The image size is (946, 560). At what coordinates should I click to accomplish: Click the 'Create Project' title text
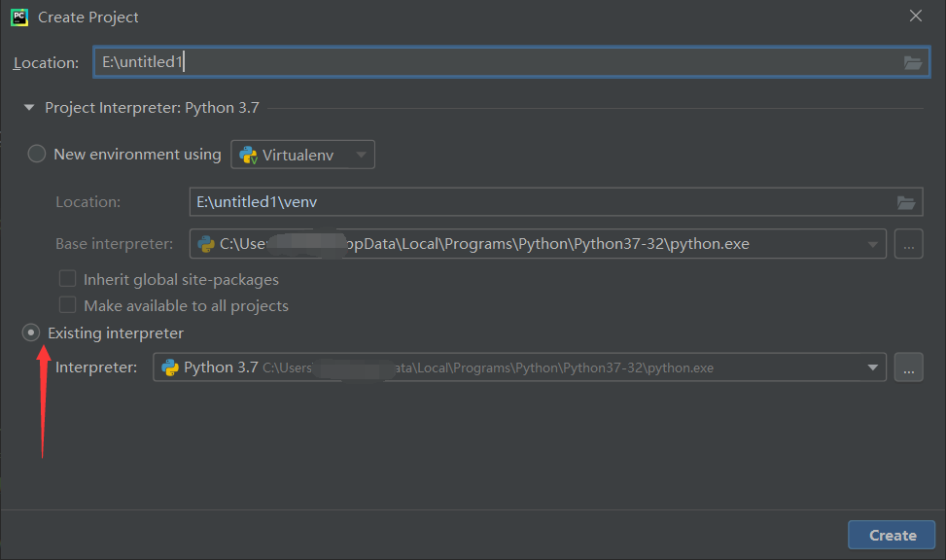88,17
